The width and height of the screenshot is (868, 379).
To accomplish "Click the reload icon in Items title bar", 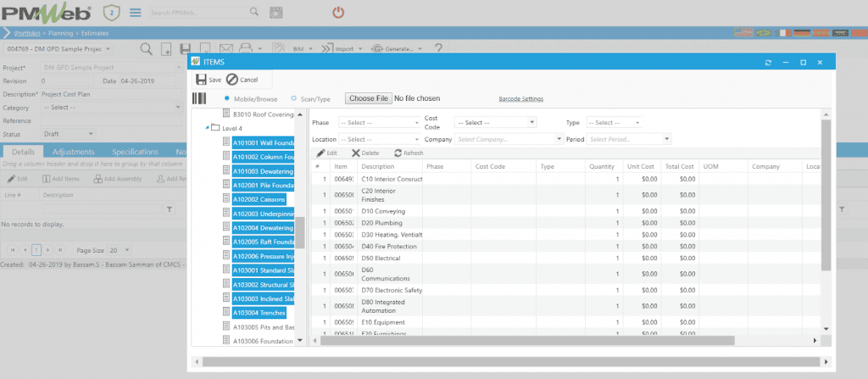I will [x=768, y=63].
